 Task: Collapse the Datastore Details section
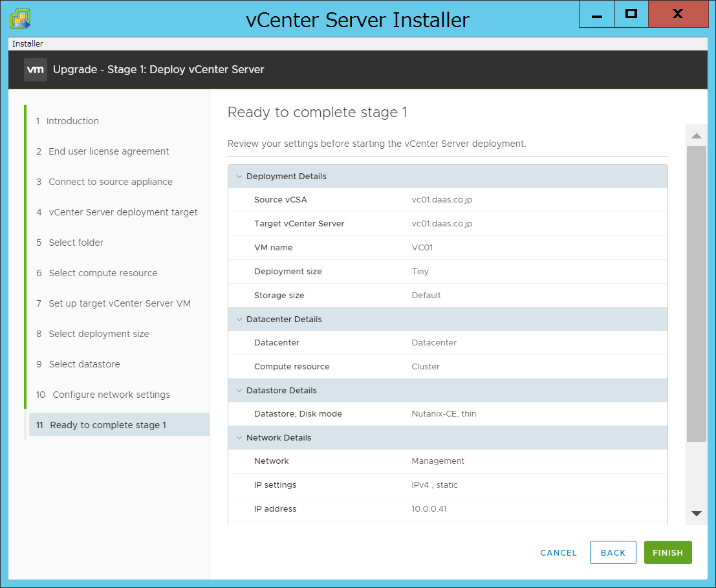tap(239, 390)
